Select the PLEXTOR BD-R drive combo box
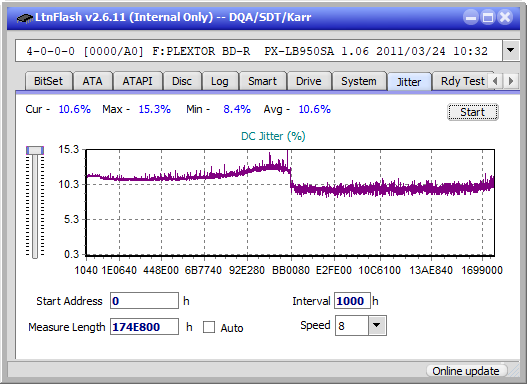 [259, 51]
